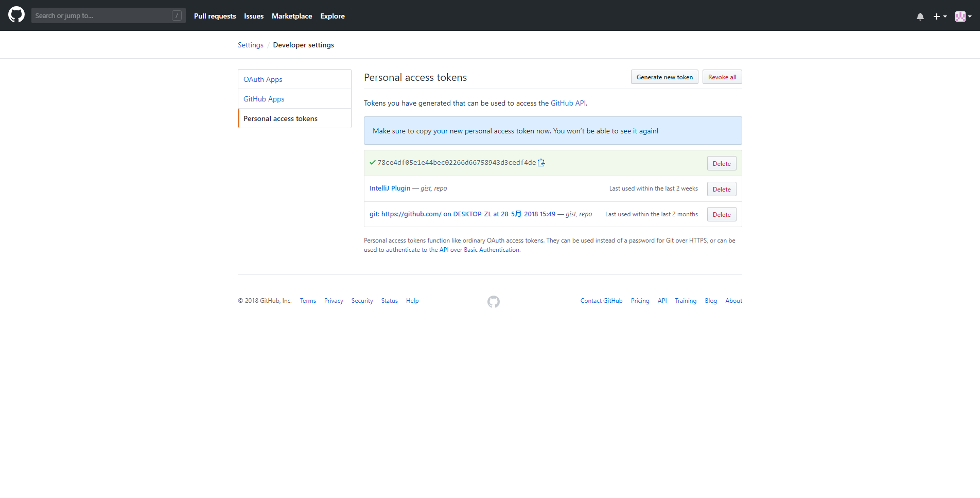Click the GitHub Octocat logo in header
Image resolution: width=980 pixels, height=498 pixels.
[16, 15]
